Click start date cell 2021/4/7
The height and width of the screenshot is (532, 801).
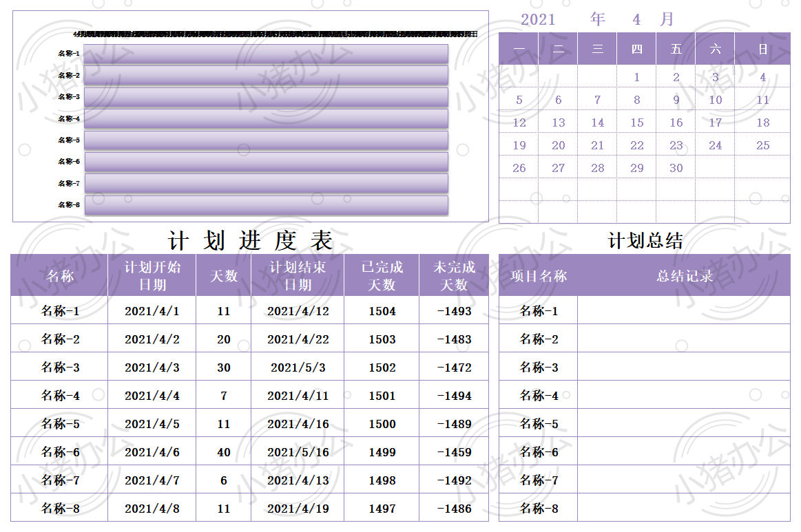point(152,480)
